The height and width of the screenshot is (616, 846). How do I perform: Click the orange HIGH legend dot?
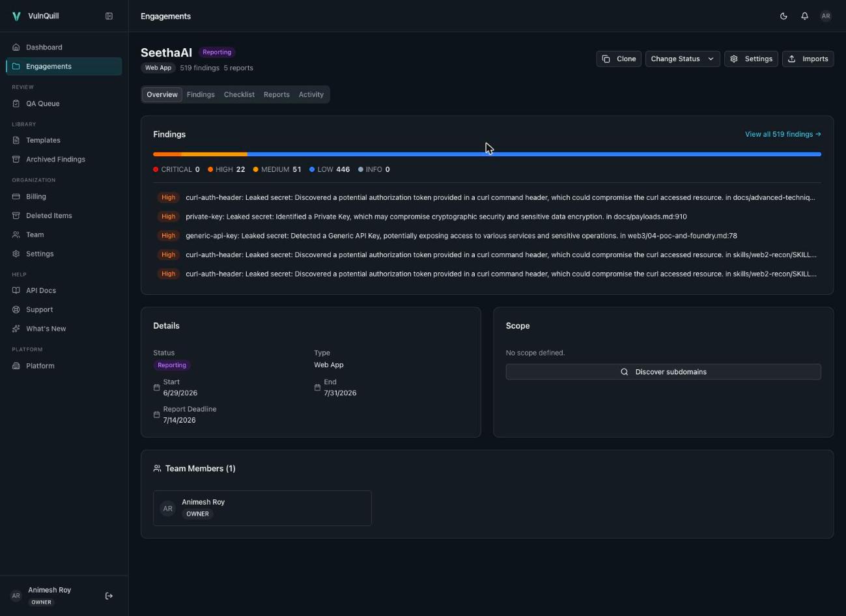210,169
